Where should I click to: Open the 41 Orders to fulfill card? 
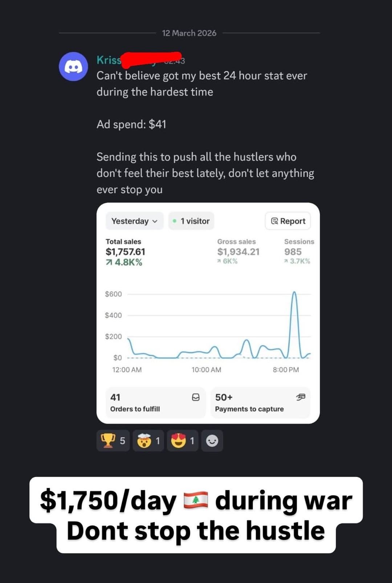pos(155,403)
